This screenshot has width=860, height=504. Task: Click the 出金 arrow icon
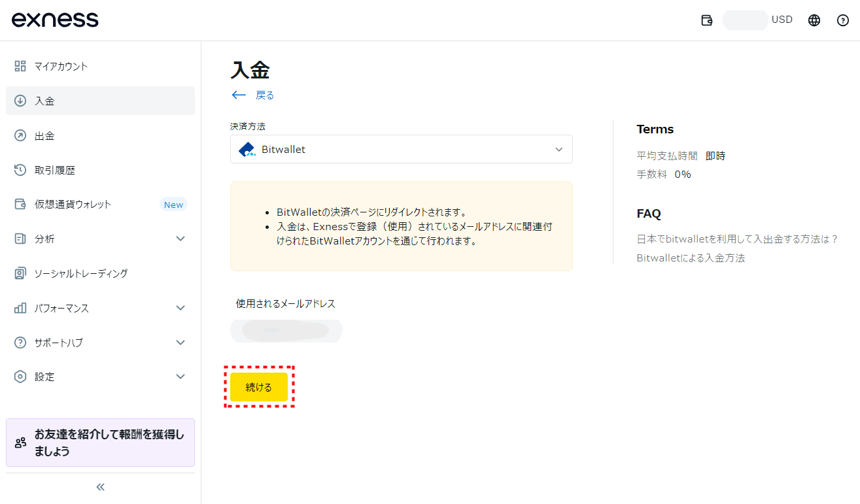click(x=20, y=135)
